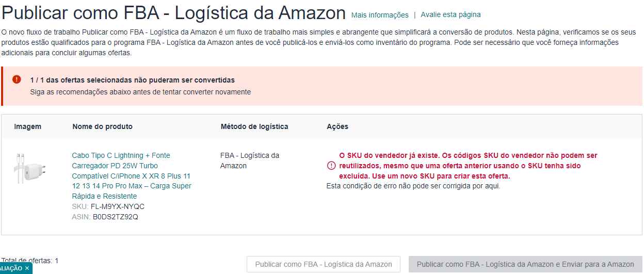644x274 pixels.
Task: Open the Mais informações link
Action: pyautogui.click(x=380, y=15)
